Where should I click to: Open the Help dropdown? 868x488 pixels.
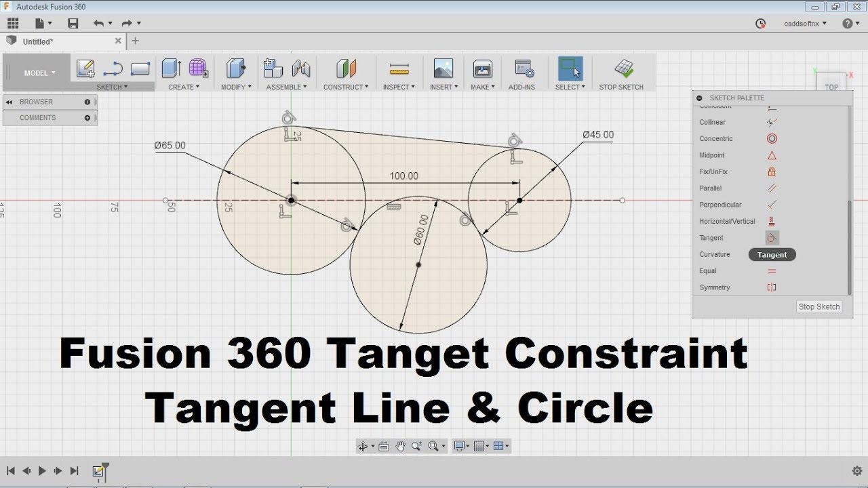click(x=851, y=23)
